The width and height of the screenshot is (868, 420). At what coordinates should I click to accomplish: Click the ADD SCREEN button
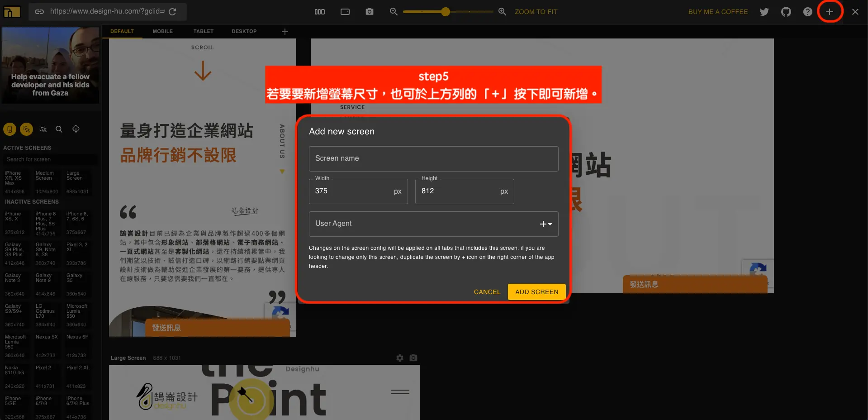coord(537,292)
